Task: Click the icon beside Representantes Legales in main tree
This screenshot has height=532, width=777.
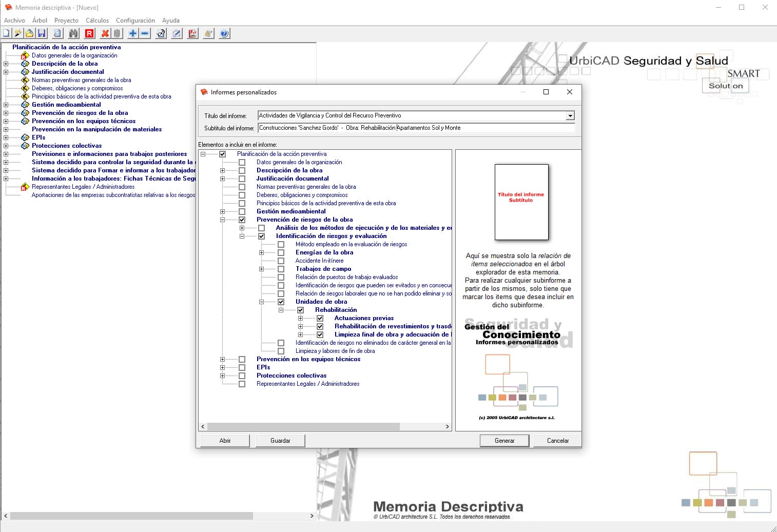Action: [x=25, y=187]
